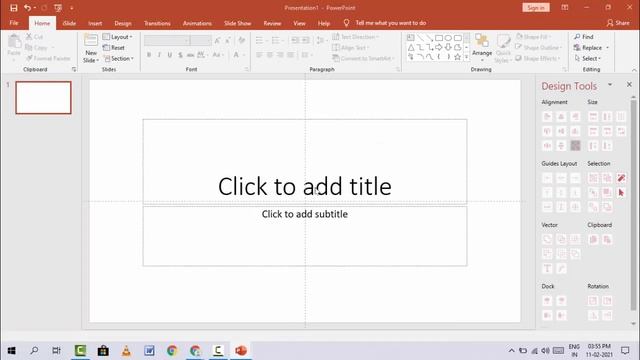Click the Find magnifier command
The height and width of the screenshot is (360, 640).
[584, 37]
